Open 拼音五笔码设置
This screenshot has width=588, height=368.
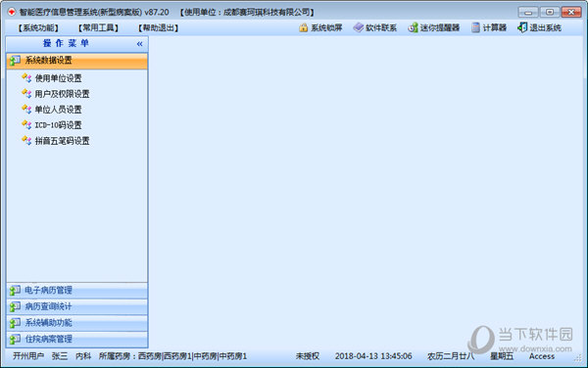(62, 141)
